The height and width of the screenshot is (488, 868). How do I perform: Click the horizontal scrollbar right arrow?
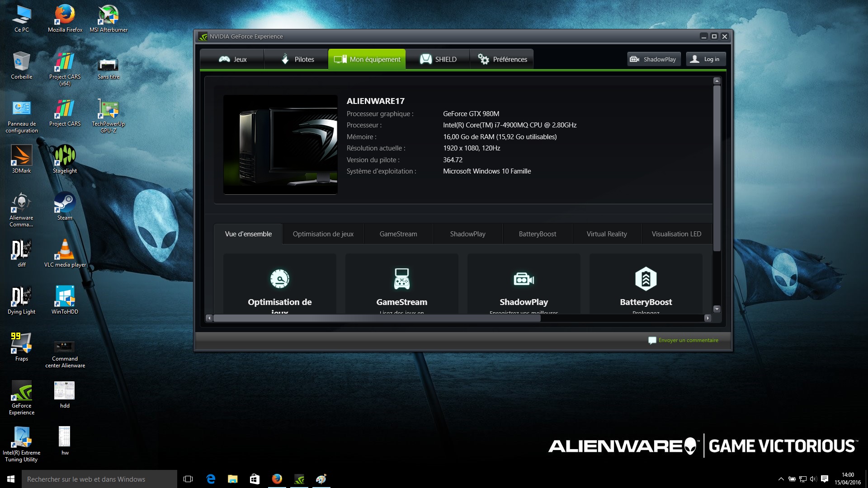tap(708, 318)
